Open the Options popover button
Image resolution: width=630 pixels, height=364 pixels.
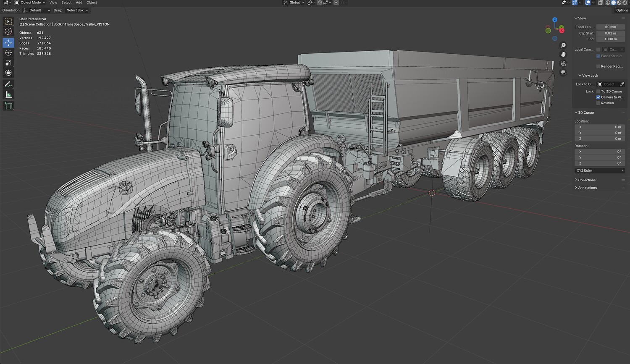(x=622, y=10)
